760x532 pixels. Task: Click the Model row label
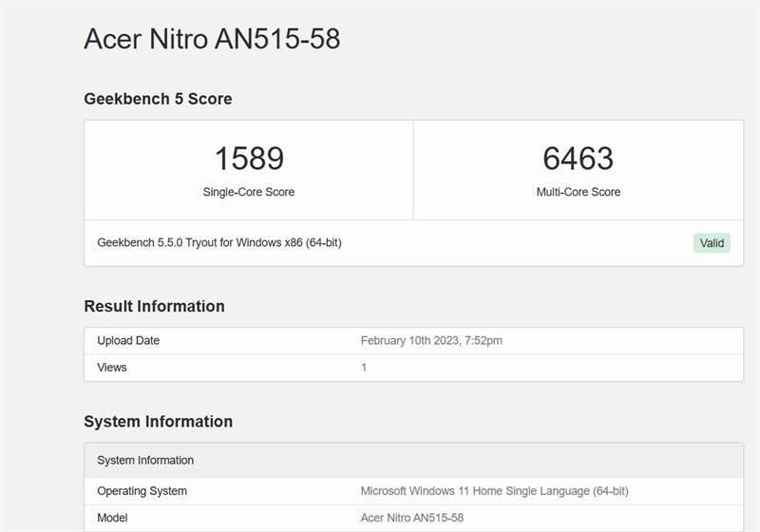click(112, 518)
